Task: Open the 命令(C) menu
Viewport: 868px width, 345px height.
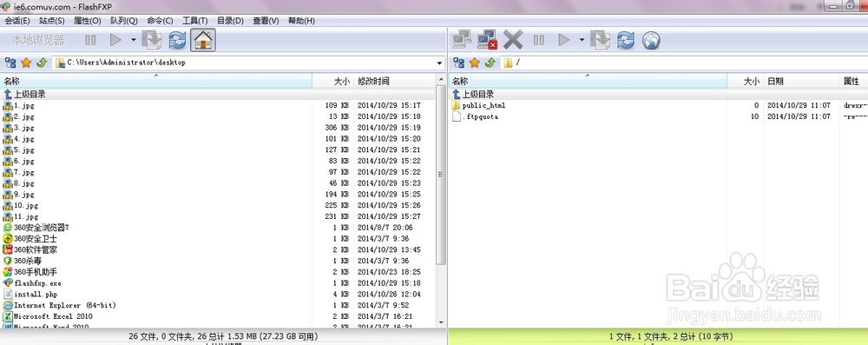Action: [160, 21]
